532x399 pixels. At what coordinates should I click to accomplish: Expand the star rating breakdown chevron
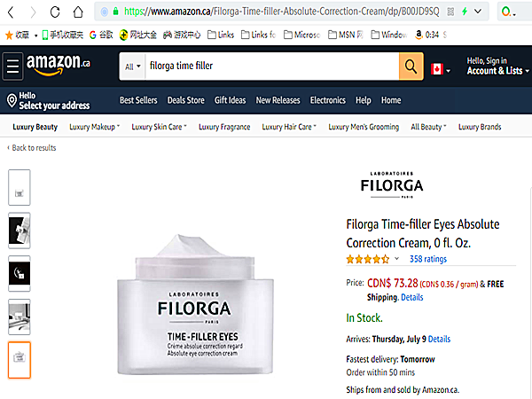[x=396, y=259]
